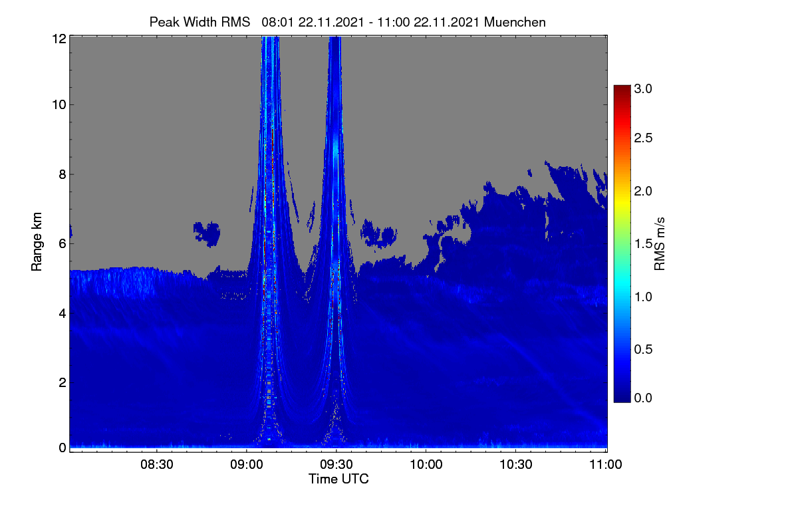Click the 0.5 colorbar value label
This screenshot has height=532, width=798.
point(644,348)
